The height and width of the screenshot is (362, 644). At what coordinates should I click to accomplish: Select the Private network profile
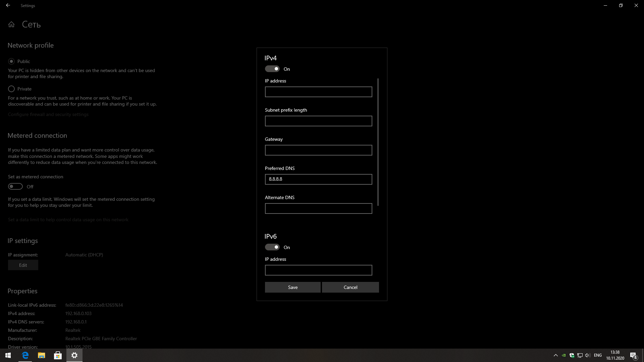pos(11,89)
